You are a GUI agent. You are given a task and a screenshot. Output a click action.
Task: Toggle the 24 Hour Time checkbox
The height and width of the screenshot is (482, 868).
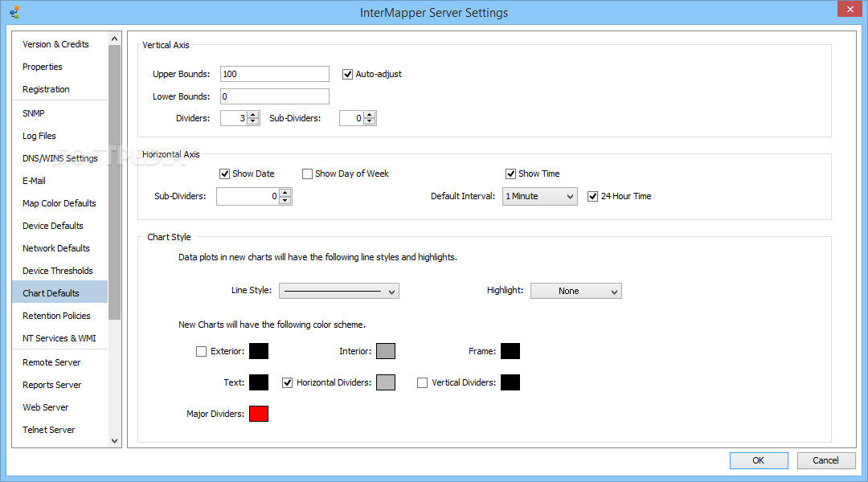593,197
